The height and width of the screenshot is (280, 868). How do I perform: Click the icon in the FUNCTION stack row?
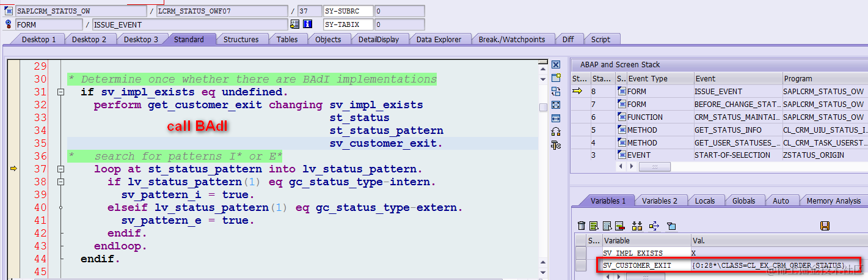coord(621,117)
